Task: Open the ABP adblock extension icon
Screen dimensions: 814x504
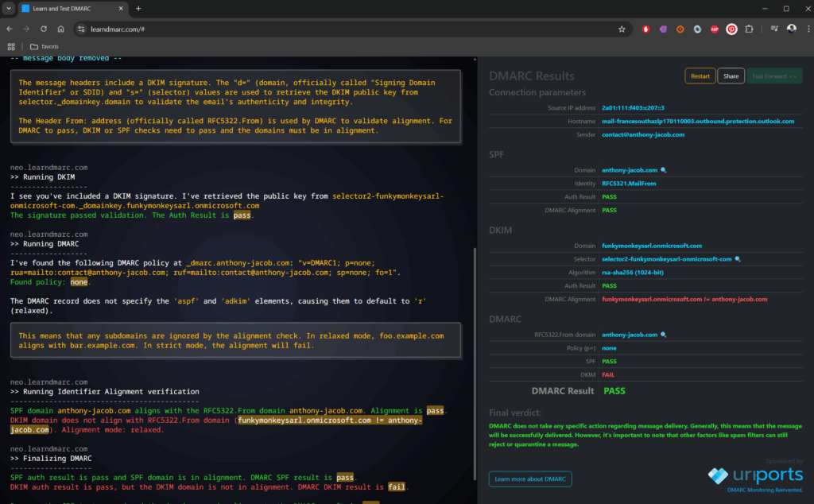Action: (x=715, y=29)
